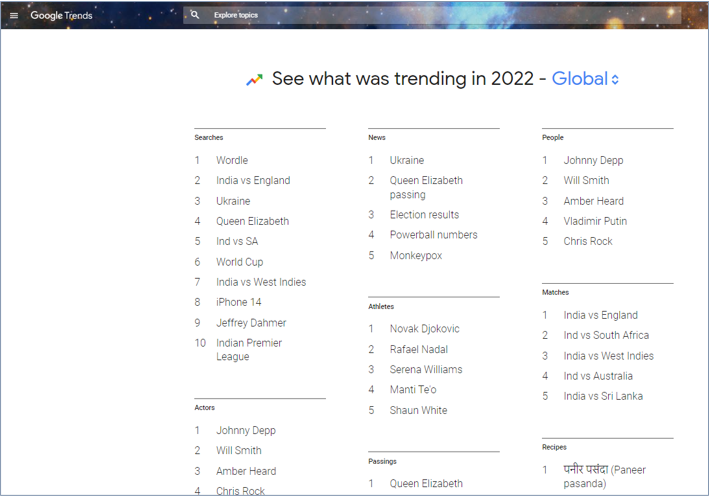Focus the Explore topics search field
Viewport: 709px width, 496px height.
(x=432, y=15)
